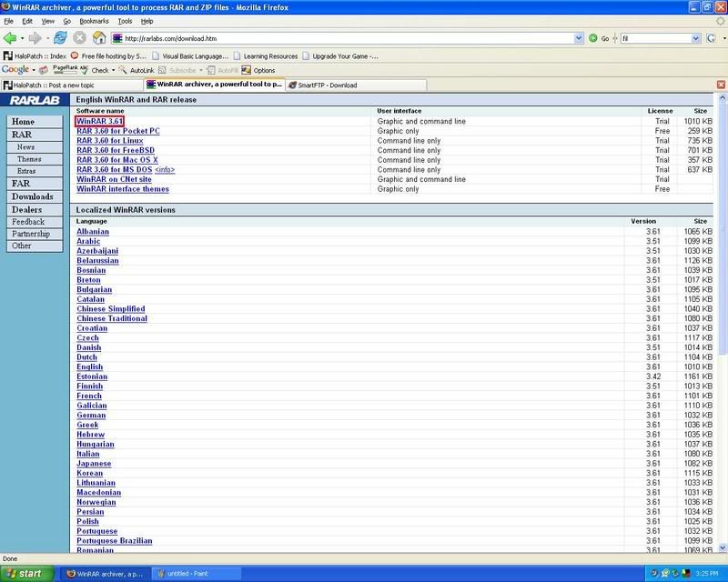Open WinRAR interface themes link
This screenshot has height=582, width=728.
pos(123,189)
